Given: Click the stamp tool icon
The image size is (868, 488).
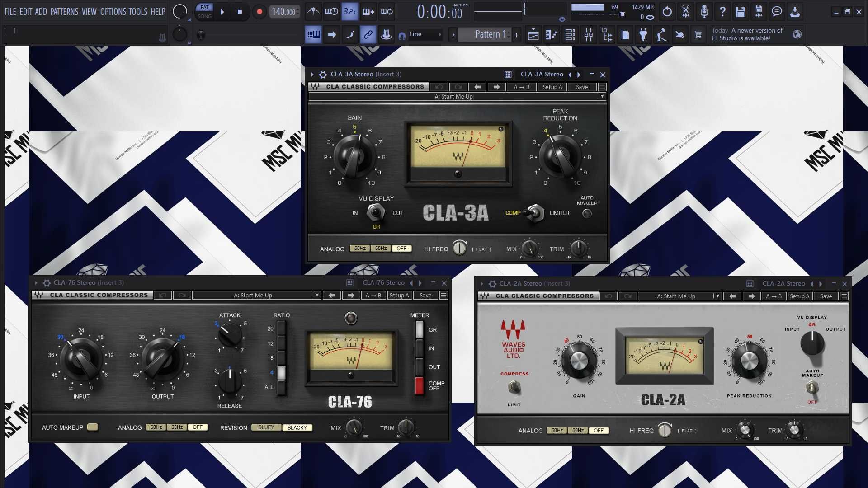Looking at the screenshot, I should pos(386,34).
